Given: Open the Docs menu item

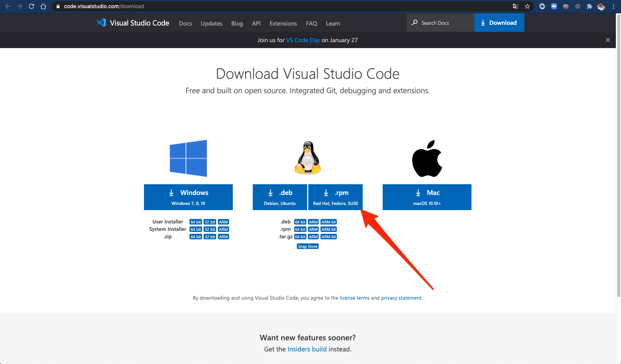Looking at the screenshot, I should [185, 23].
